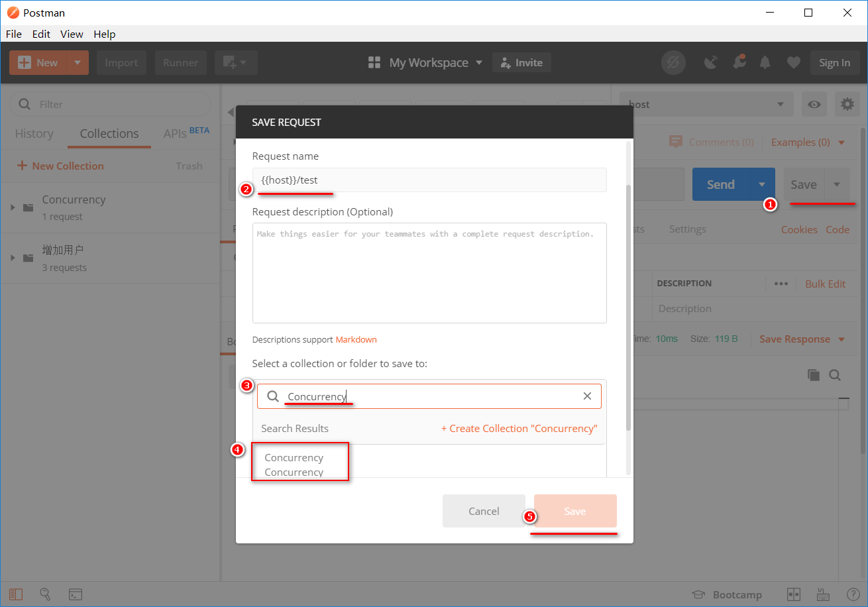The image size is (868, 607).
Task: Click the heart icon in the header
Action: (x=793, y=62)
